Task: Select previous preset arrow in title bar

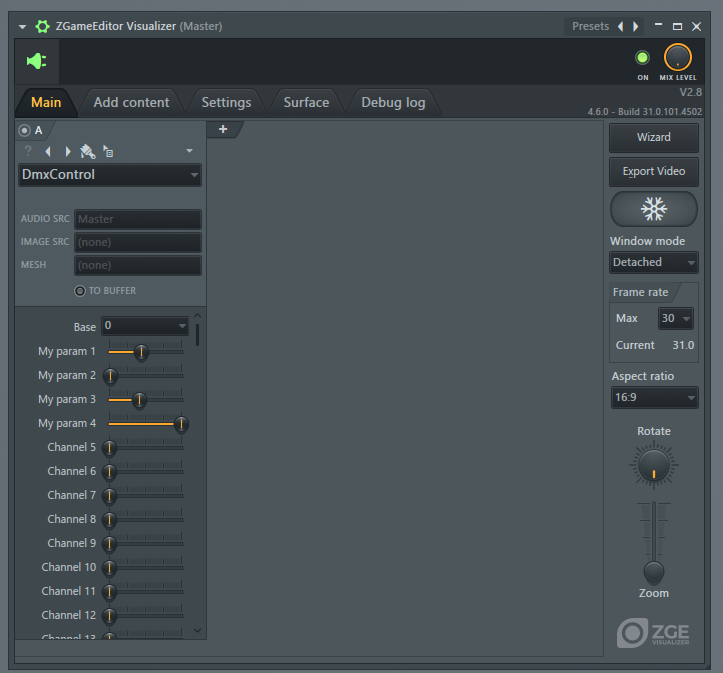Action: point(621,26)
